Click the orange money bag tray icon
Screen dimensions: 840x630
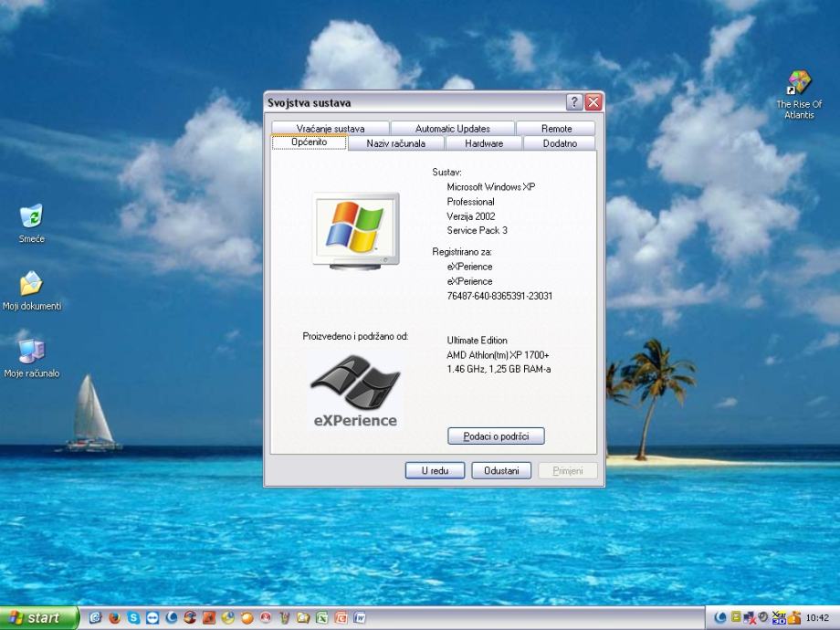[794, 618]
